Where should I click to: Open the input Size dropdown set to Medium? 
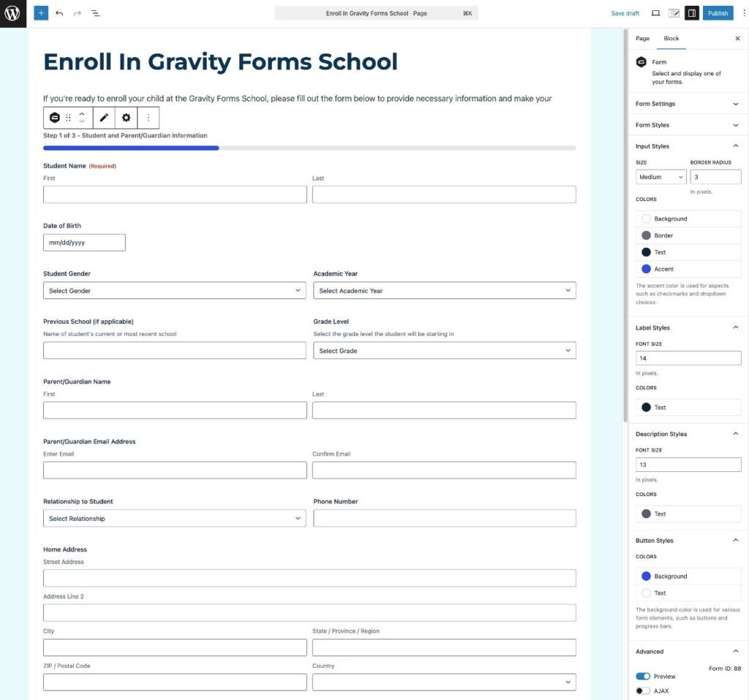(660, 177)
